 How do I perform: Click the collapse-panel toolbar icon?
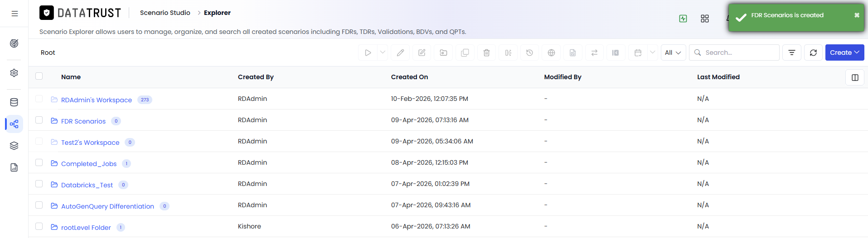pyautogui.click(x=616, y=52)
